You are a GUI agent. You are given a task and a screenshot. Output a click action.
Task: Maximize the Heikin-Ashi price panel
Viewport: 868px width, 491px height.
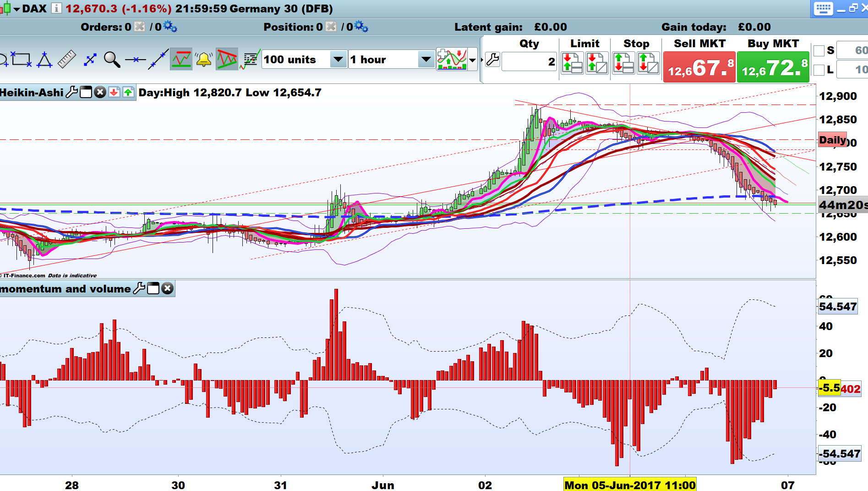pos(86,92)
